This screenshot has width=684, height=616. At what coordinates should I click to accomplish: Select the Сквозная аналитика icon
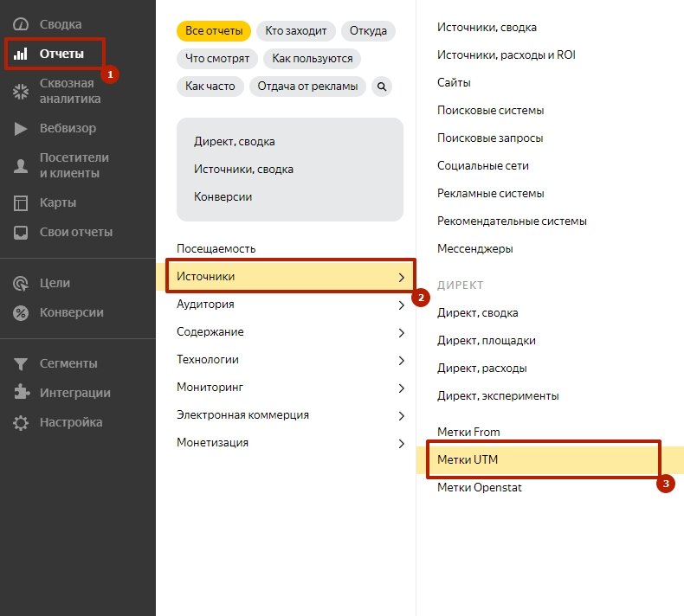click(21, 92)
